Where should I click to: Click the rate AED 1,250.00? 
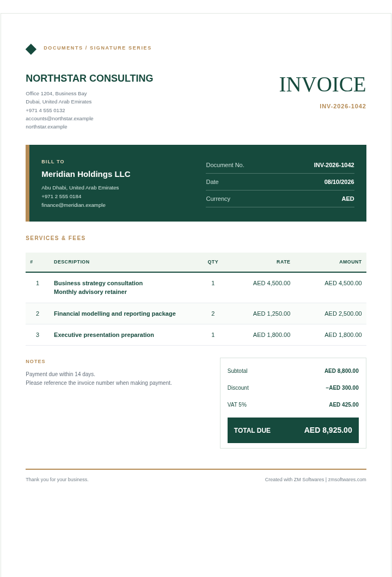(x=272, y=314)
